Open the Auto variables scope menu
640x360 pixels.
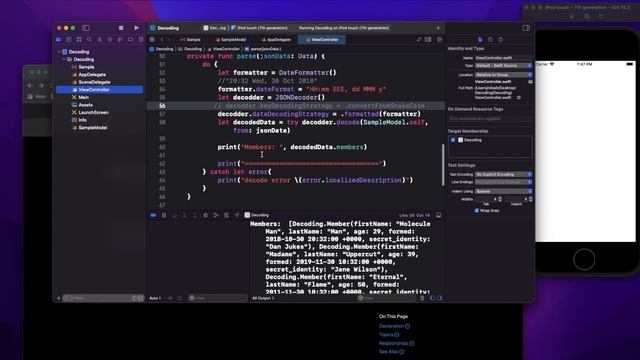click(x=156, y=298)
